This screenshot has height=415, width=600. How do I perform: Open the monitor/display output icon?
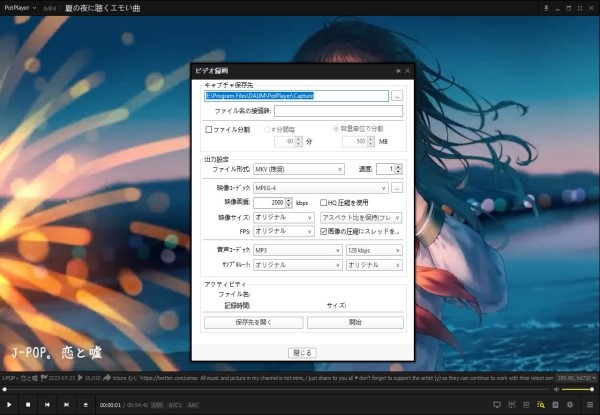tap(497, 405)
